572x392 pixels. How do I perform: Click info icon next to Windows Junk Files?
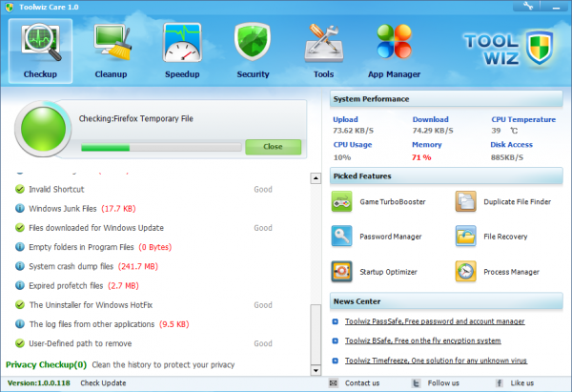[20, 209]
